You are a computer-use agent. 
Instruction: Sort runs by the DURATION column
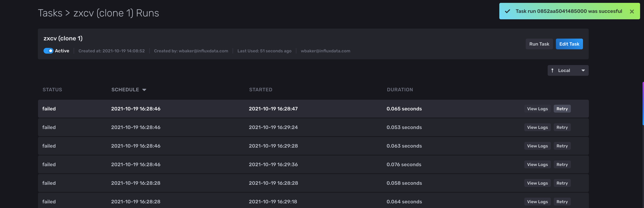tap(400, 89)
